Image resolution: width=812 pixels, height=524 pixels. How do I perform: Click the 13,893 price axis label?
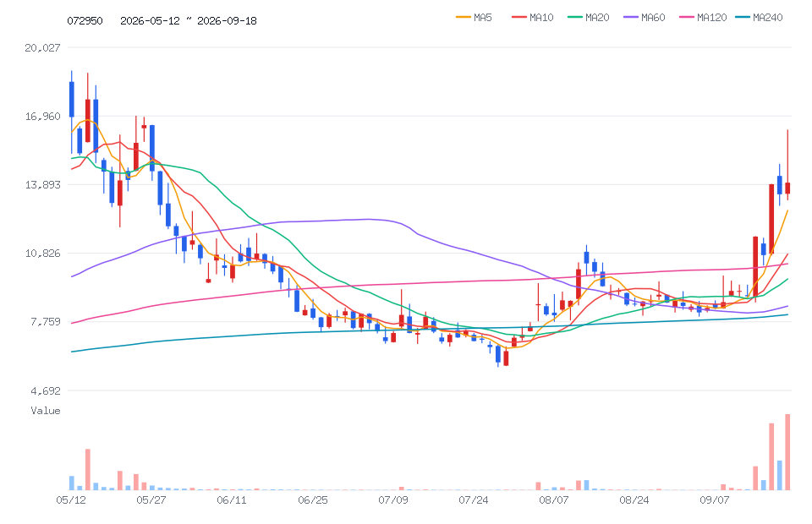[42, 184]
